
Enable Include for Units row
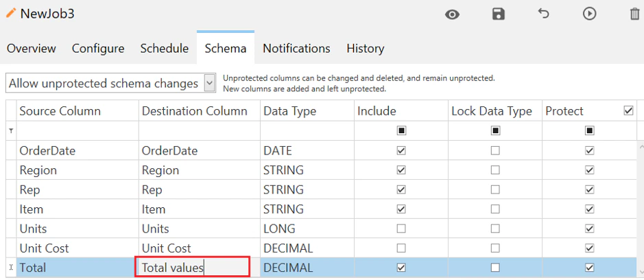[x=401, y=229]
